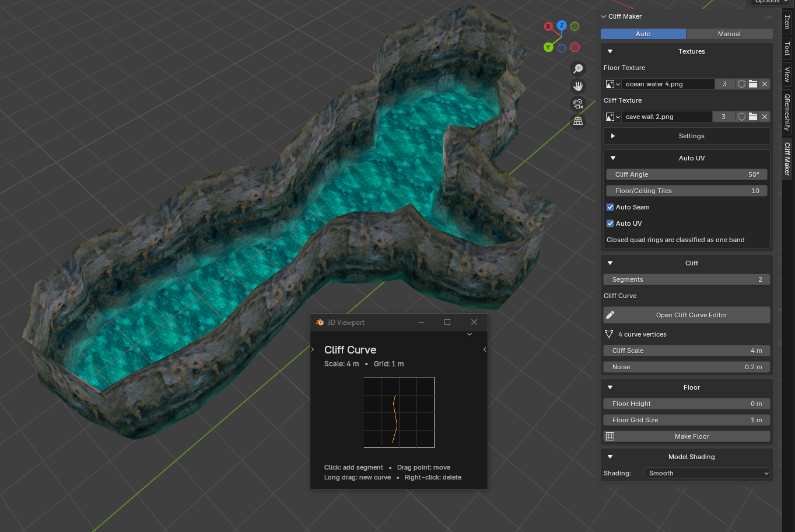Adjust the Cliff Angle slider
Viewport: 795px width, 532px height.
(687, 174)
